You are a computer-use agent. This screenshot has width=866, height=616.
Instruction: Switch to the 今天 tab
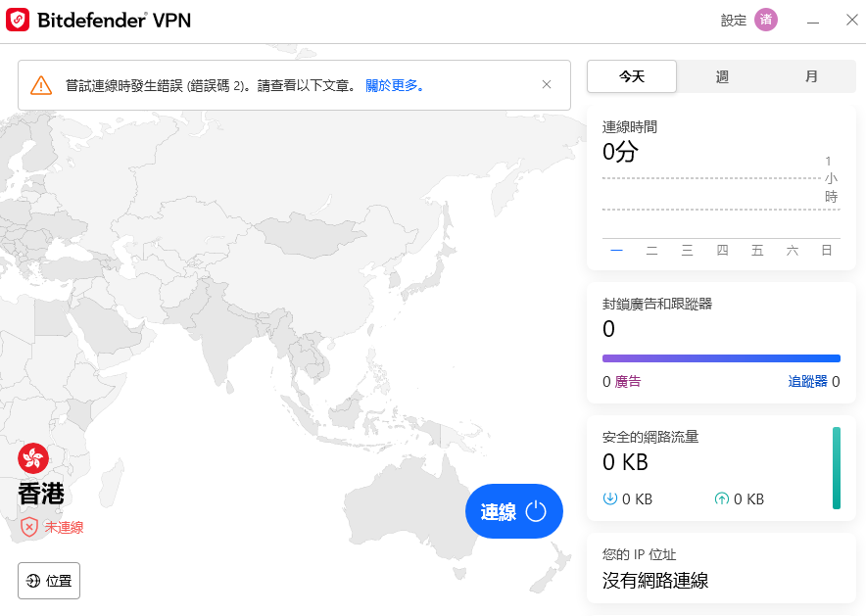(x=632, y=76)
